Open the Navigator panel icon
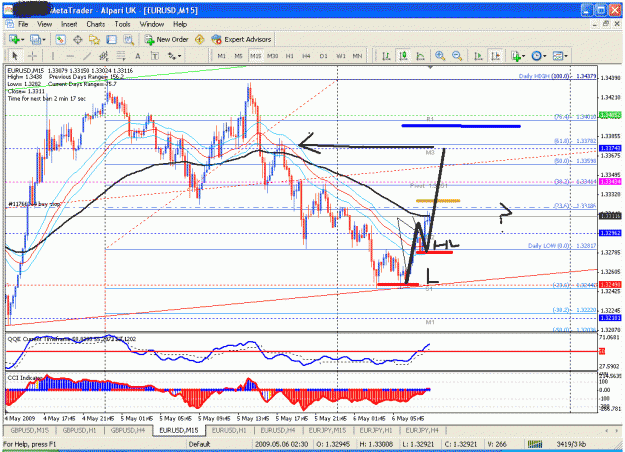 [x=94, y=39]
